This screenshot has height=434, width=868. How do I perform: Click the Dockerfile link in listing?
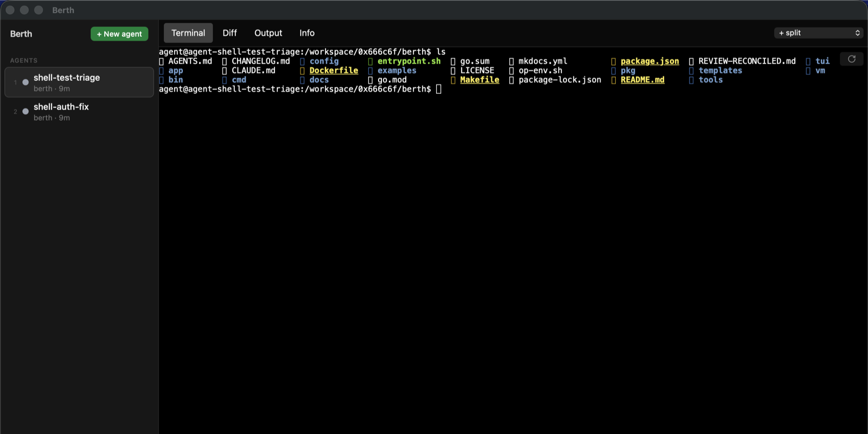(x=334, y=71)
